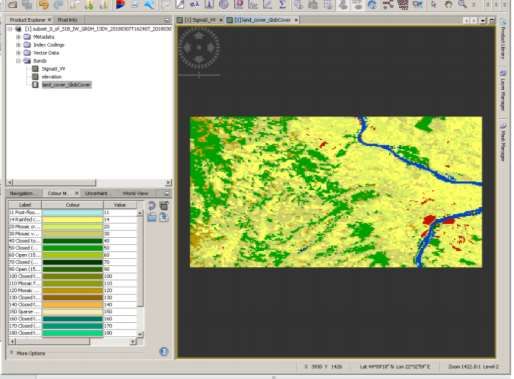Click the open folder icon in toolbar

pyautogui.click(x=13, y=4)
